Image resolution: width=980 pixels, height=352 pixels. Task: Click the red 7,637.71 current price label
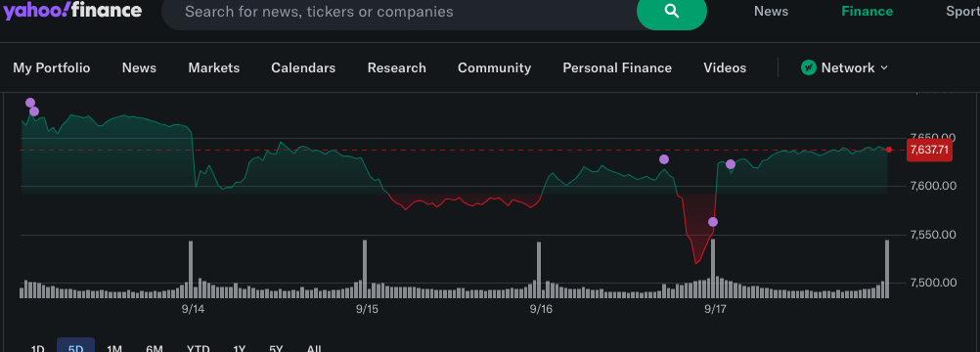[x=929, y=150]
